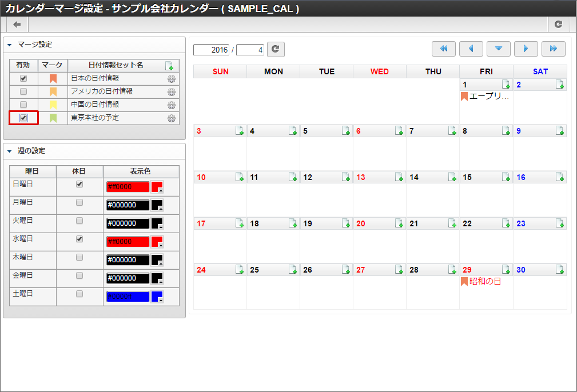The height and width of the screenshot is (392, 577).
Task: Click the year input field showing 2016
Action: tap(212, 50)
